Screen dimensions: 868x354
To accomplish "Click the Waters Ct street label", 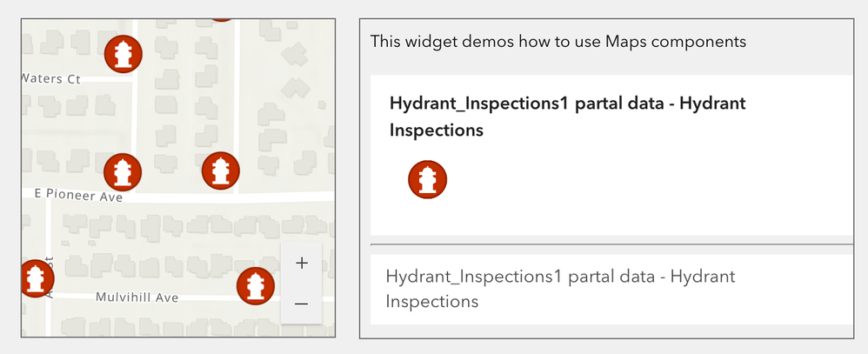I will [50, 78].
